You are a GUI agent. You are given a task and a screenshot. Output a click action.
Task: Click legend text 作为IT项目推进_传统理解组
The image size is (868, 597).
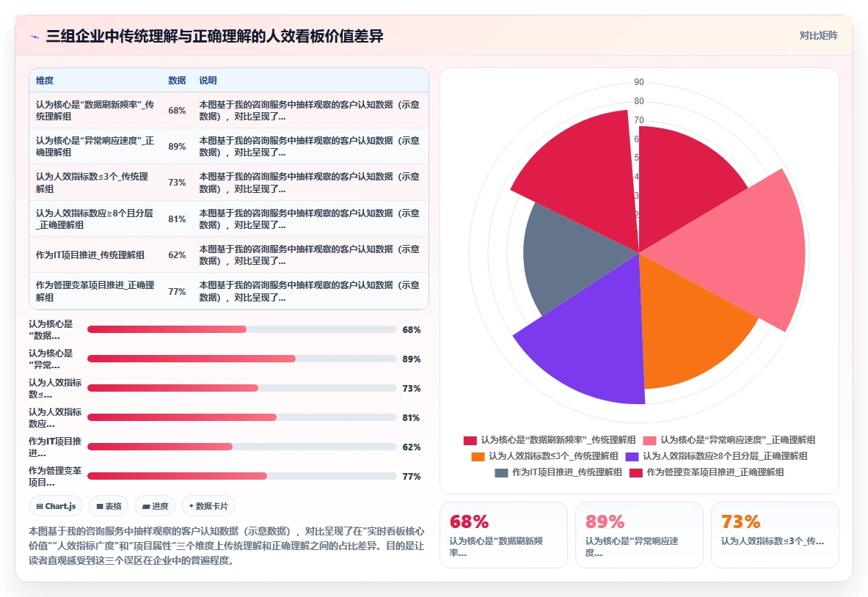point(567,472)
